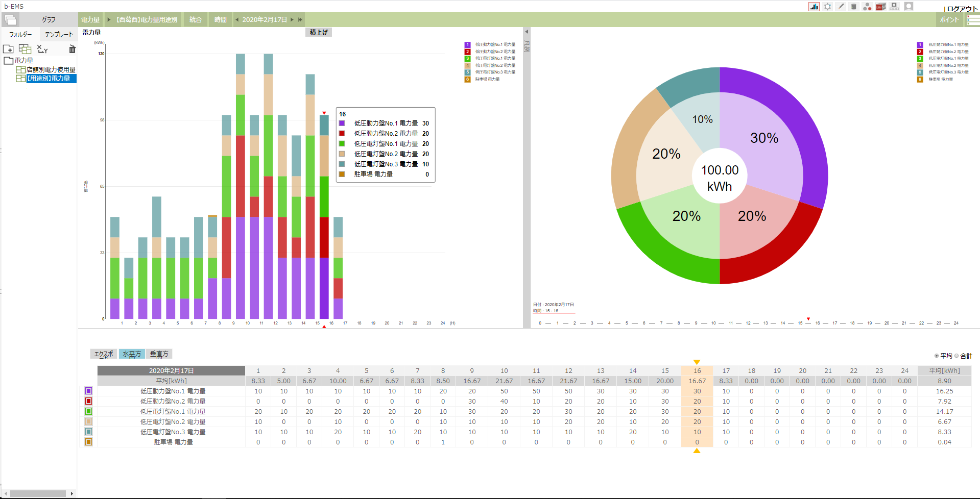The width and height of the screenshot is (980, 499).
Task: Click the horizontal scrollbar in the left panel
Action: point(38,493)
